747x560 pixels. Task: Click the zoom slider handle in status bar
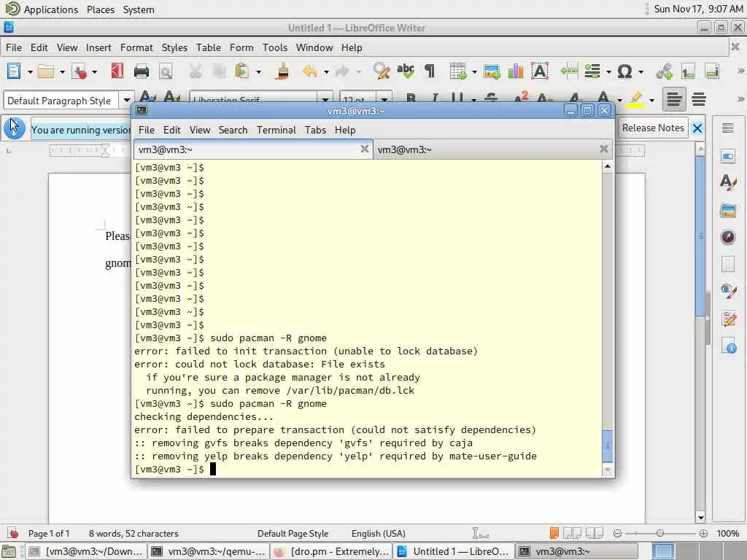click(659, 533)
